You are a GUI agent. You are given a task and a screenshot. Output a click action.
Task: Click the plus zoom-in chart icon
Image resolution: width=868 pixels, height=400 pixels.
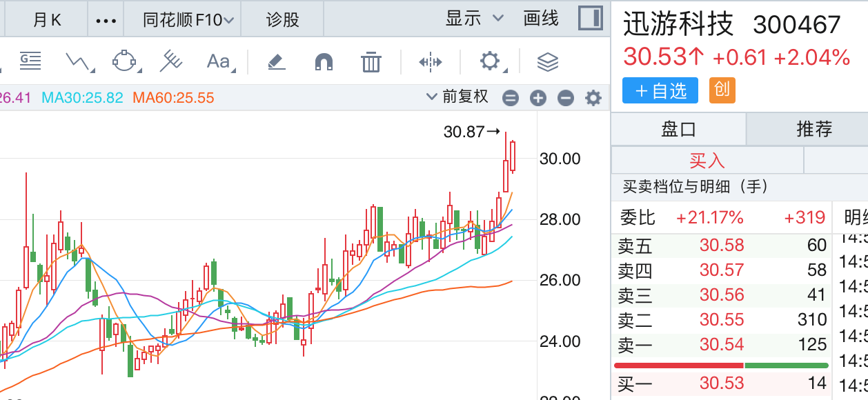[x=538, y=98]
